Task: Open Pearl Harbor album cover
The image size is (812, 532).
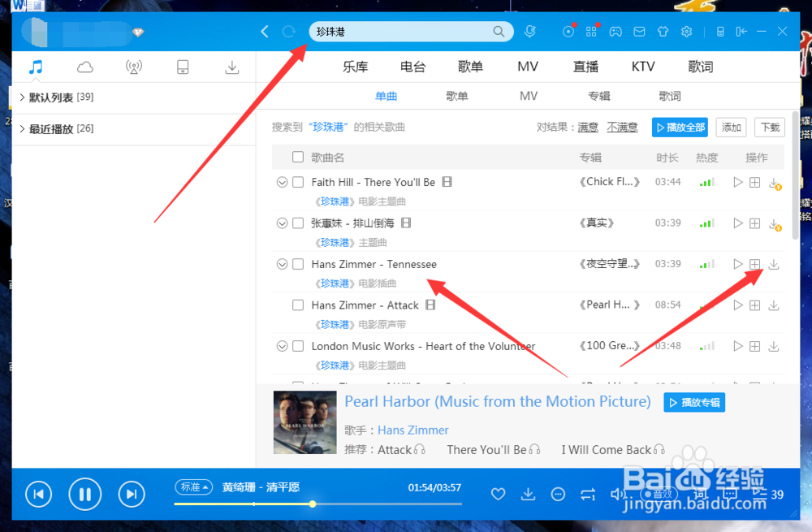Action: 305,422
